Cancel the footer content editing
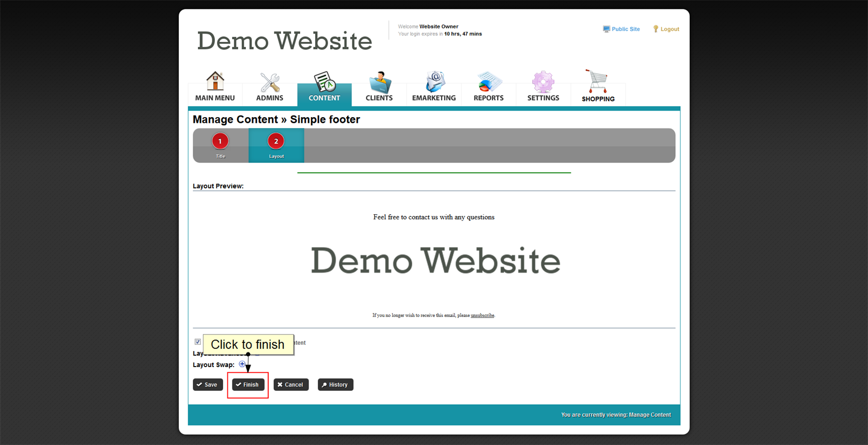This screenshot has height=445, width=868. (291, 385)
